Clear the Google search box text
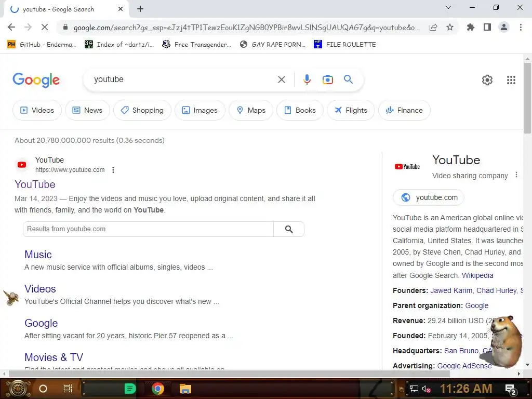The image size is (532, 399). pos(281,79)
